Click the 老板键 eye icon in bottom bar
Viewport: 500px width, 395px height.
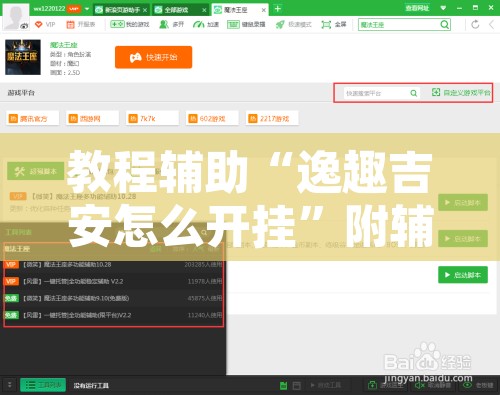467,385
